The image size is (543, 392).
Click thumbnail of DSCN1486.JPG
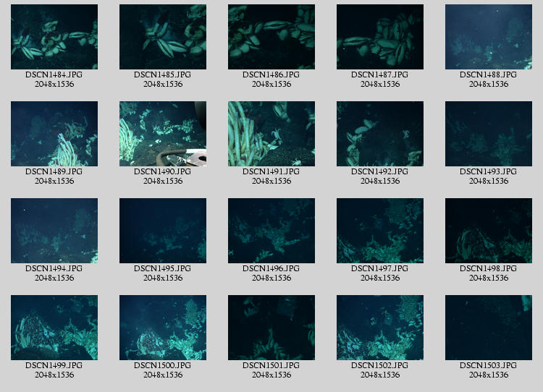[x=271, y=37]
